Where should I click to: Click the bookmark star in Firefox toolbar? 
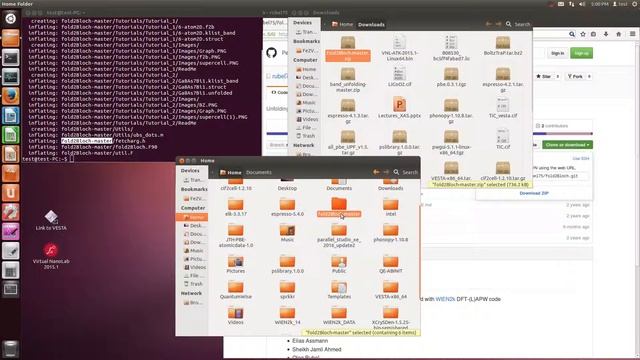[583, 34]
